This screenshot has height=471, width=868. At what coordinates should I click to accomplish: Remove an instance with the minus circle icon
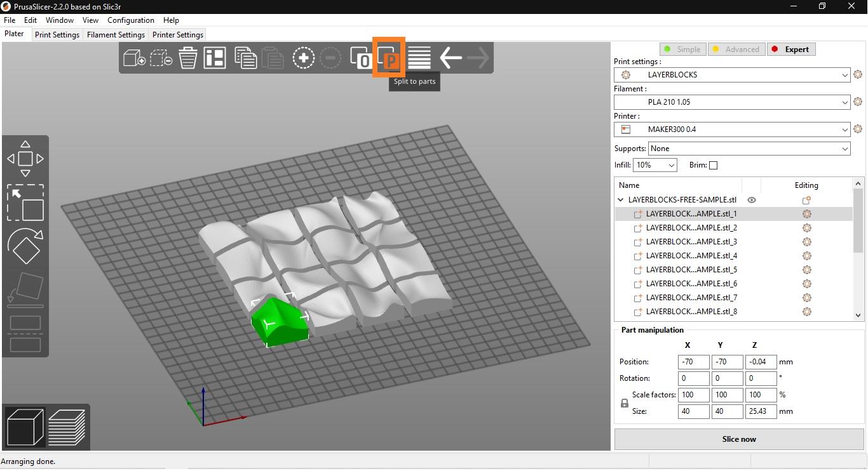tap(330, 58)
